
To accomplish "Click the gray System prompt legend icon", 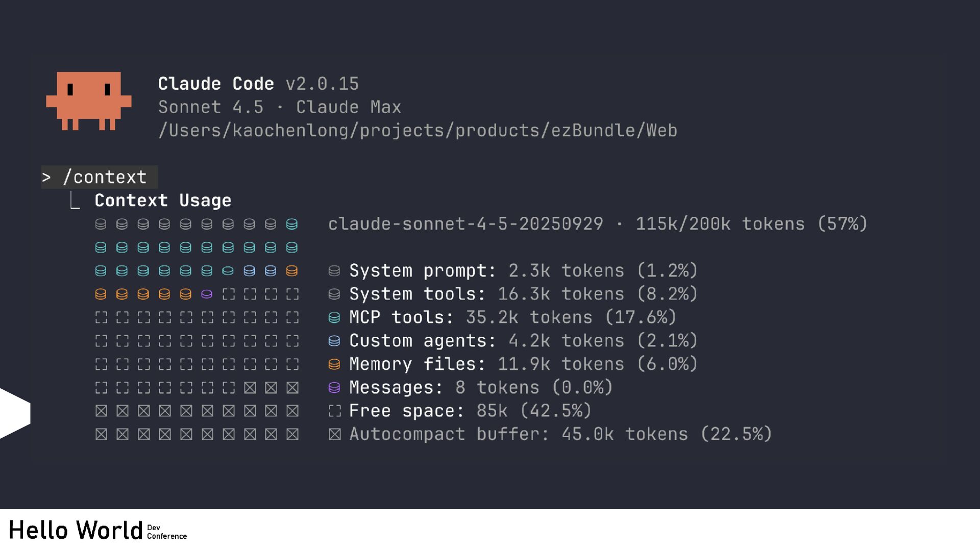I will coord(334,271).
